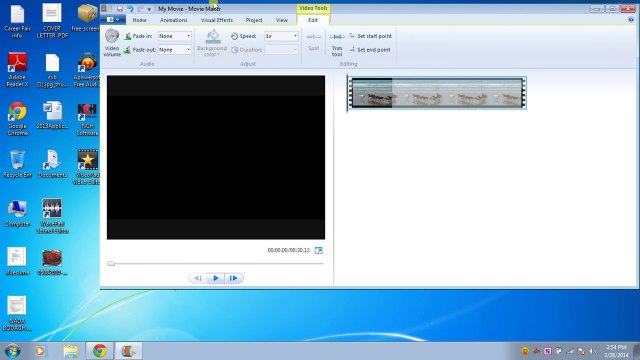Open the Trim tool

(337, 44)
